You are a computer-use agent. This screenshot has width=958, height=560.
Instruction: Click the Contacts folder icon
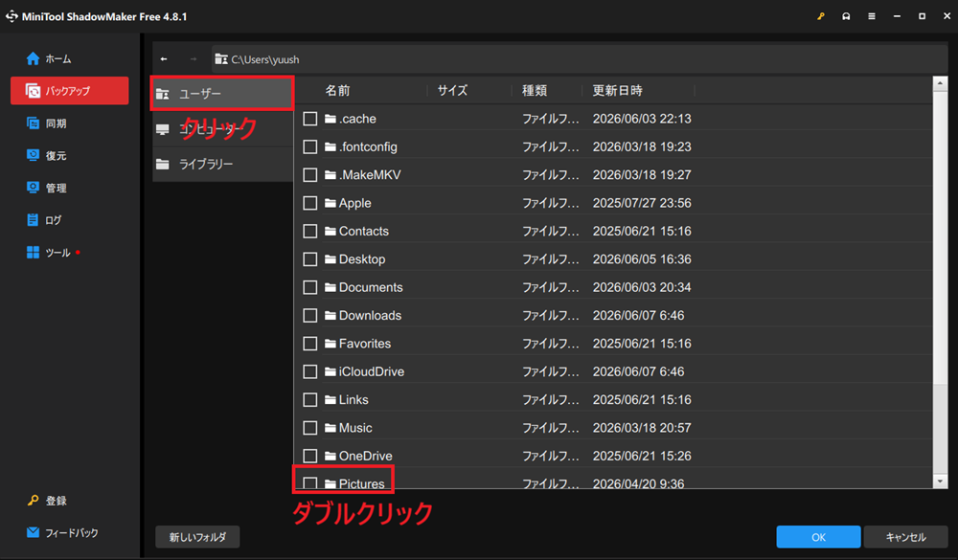click(331, 231)
